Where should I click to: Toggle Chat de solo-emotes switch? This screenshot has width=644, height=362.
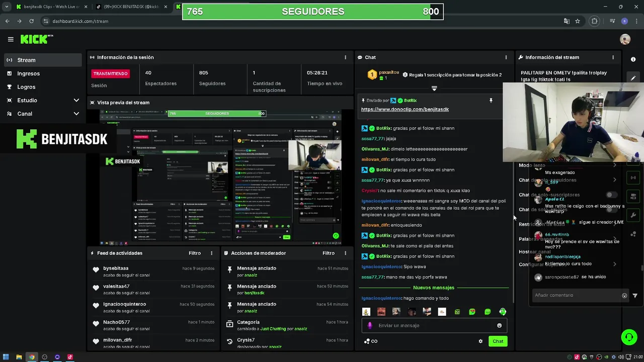[611, 209]
